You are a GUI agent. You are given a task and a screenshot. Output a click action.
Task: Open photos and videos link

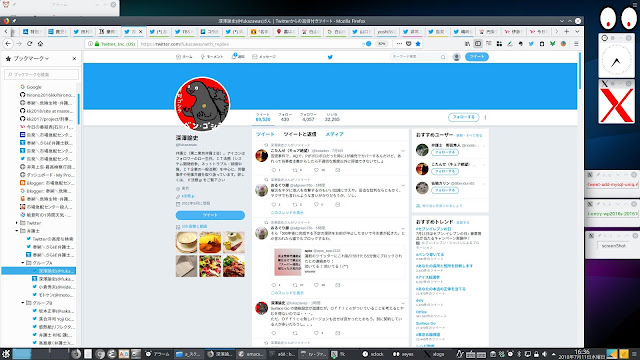194,227
